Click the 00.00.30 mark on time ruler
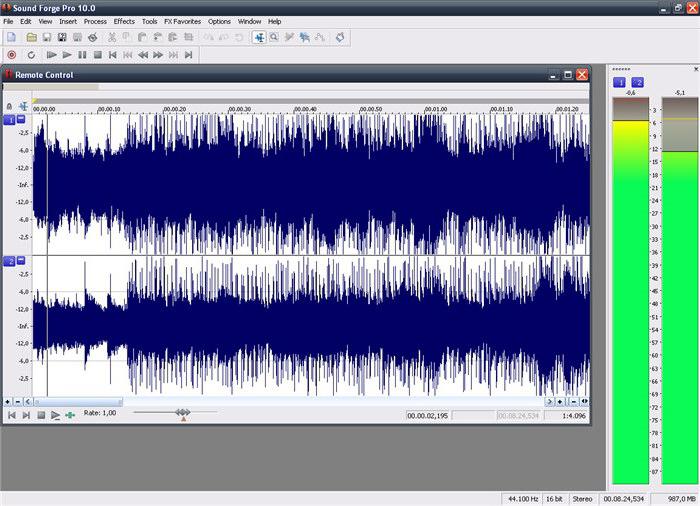Viewport: 700px width, 506px height. [x=240, y=109]
